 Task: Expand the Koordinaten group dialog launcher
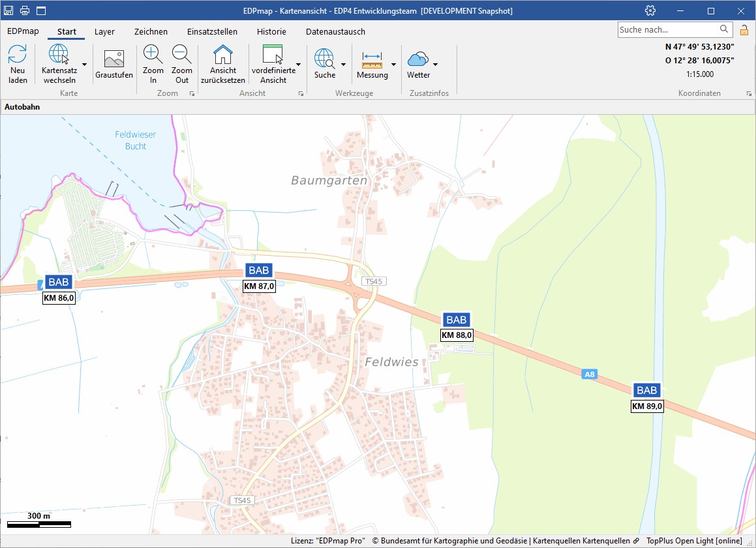(749, 94)
